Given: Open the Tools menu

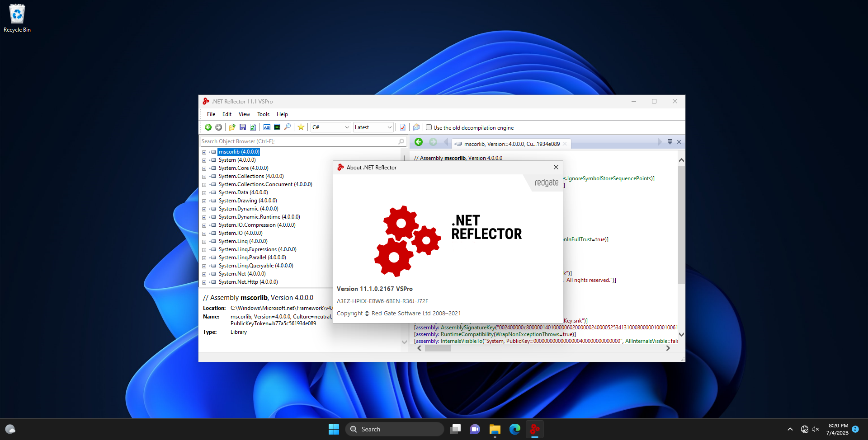Looking at the screenshot, I should pyautogui.click(x=263, y=114).
